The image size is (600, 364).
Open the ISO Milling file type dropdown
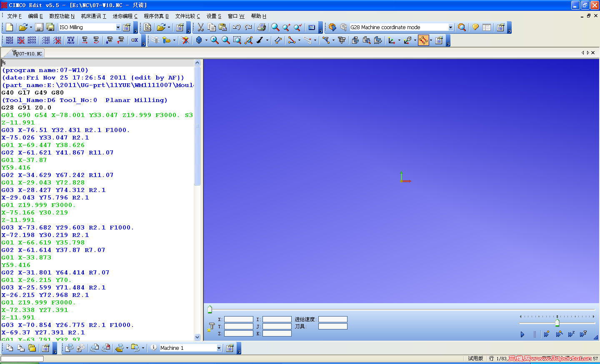coord(118,27)
